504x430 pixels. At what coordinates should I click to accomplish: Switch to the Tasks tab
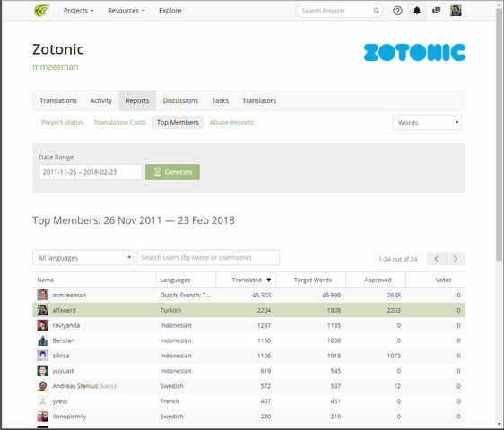tap(221, 101)
